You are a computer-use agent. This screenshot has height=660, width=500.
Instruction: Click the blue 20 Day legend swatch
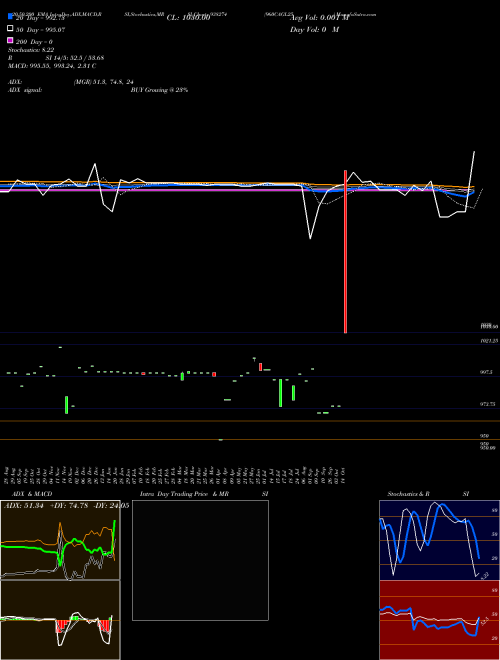[x=10, y=16]
